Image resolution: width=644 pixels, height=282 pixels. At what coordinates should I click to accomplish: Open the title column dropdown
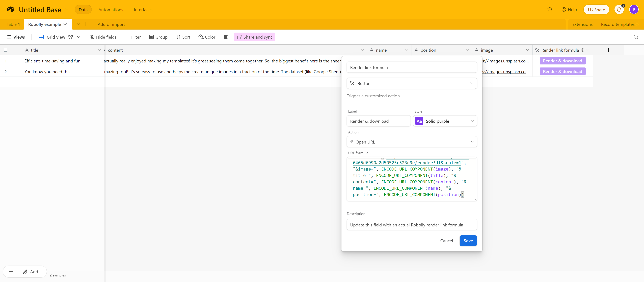(x=99, y=50)
